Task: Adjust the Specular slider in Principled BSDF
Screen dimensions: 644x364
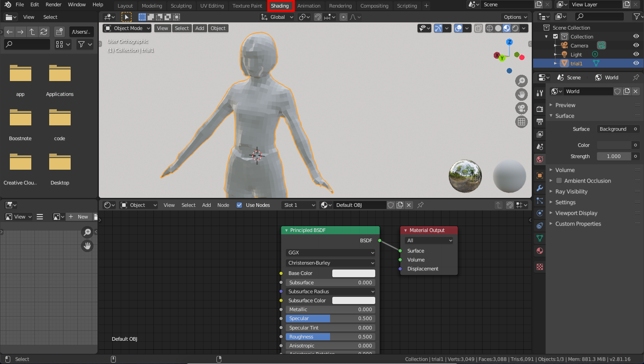Action: click(330, 318)
